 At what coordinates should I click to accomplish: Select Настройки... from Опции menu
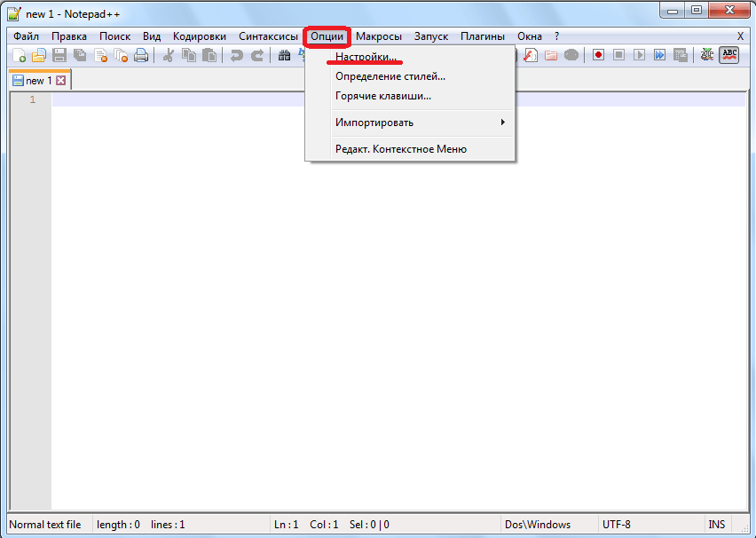tap(366, 57)
